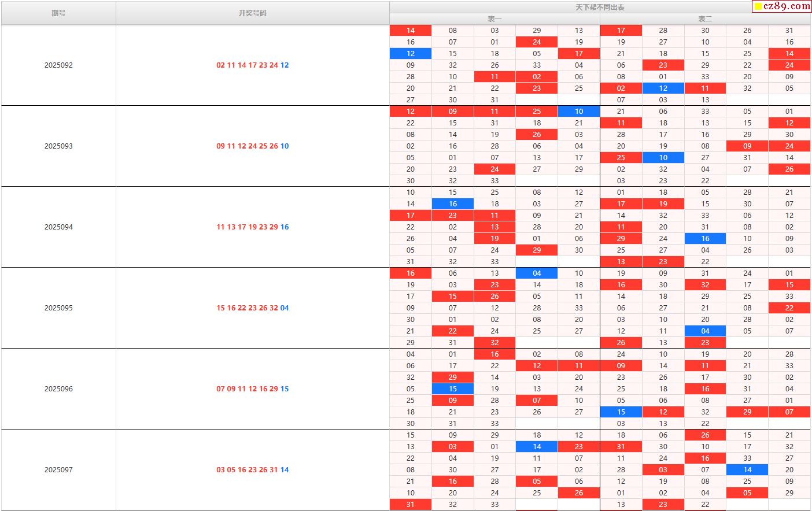Click the 期号 column header
The image size is (812, 511).
[x=58, y=13]
